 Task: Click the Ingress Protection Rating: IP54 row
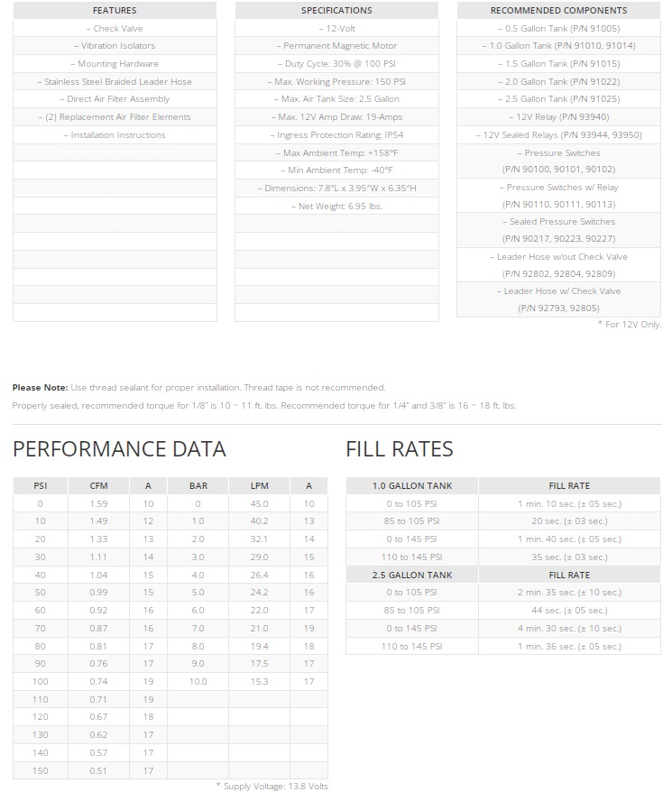[336, 135]
